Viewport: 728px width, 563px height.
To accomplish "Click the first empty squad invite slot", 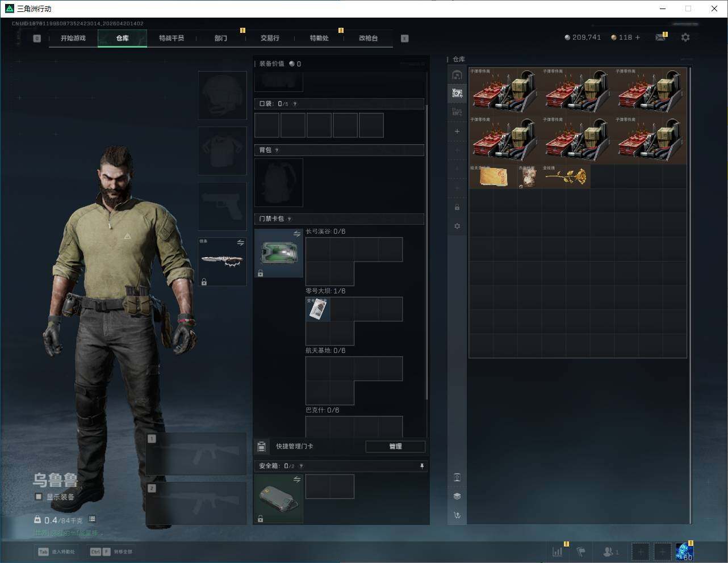I will point(640,551).
